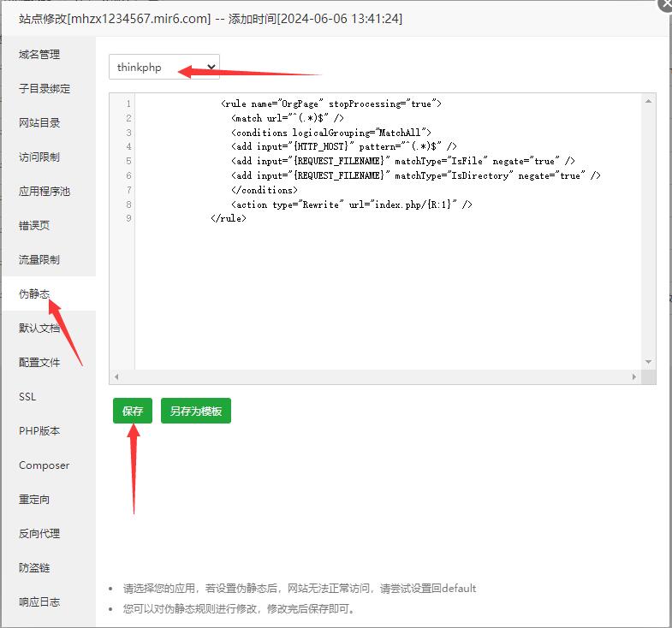Open the thinkphp rewrite template dropdown
The height and width of the screenshot is (628, 672).
tap(164, 68)
